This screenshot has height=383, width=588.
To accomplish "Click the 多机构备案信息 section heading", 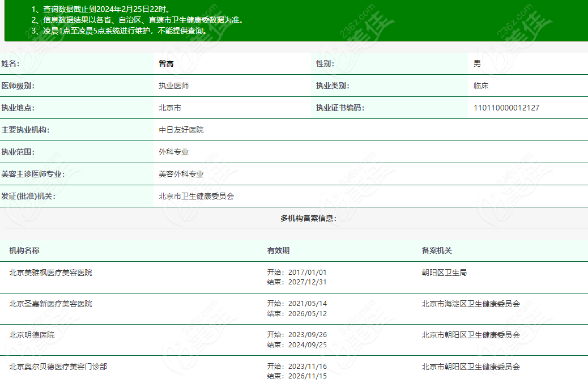I will [308, 218].
